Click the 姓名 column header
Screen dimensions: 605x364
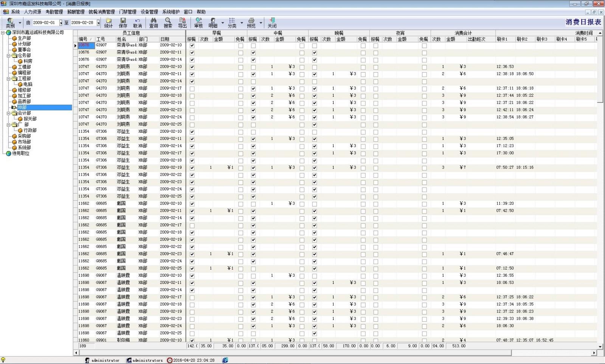[x=127, y=39]
